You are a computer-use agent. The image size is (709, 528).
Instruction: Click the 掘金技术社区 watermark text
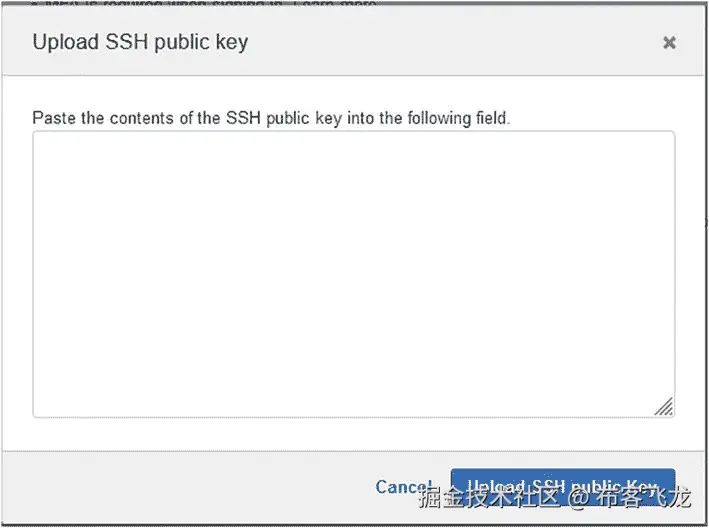tap(490, 497)
